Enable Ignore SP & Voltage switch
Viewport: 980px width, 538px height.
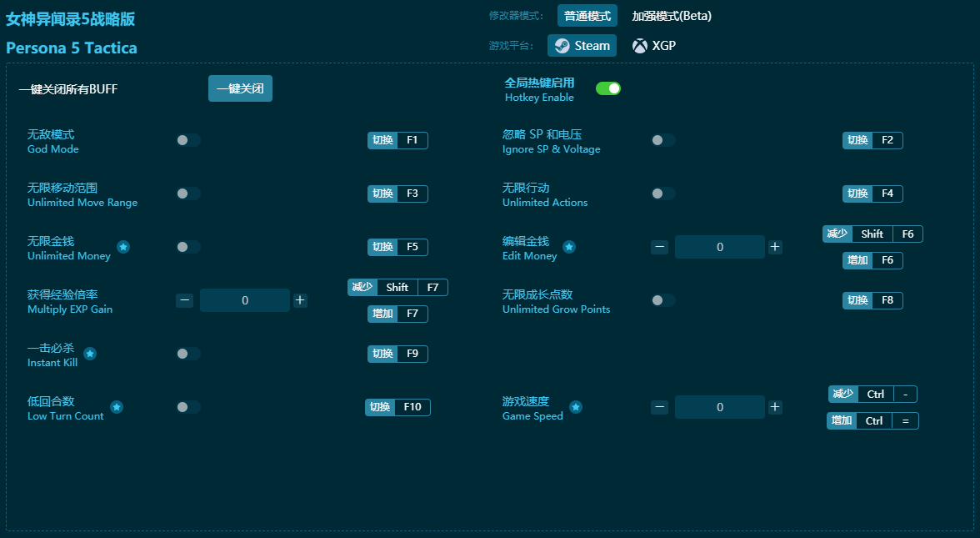(663, 140)
